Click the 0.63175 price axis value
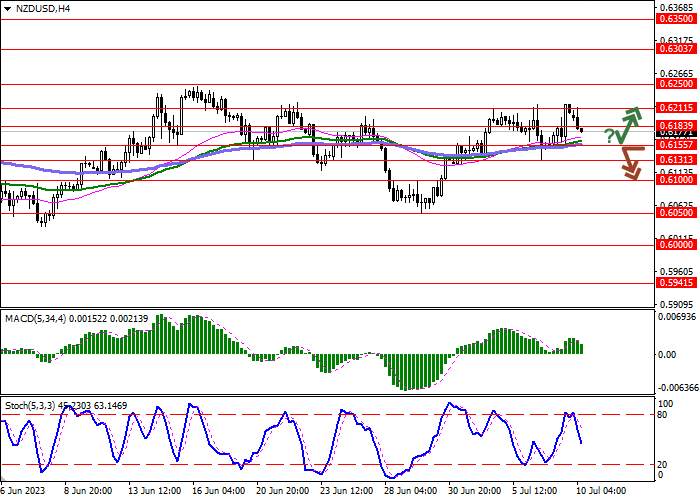This screenshot has width=700, height=500. [678, 40]
